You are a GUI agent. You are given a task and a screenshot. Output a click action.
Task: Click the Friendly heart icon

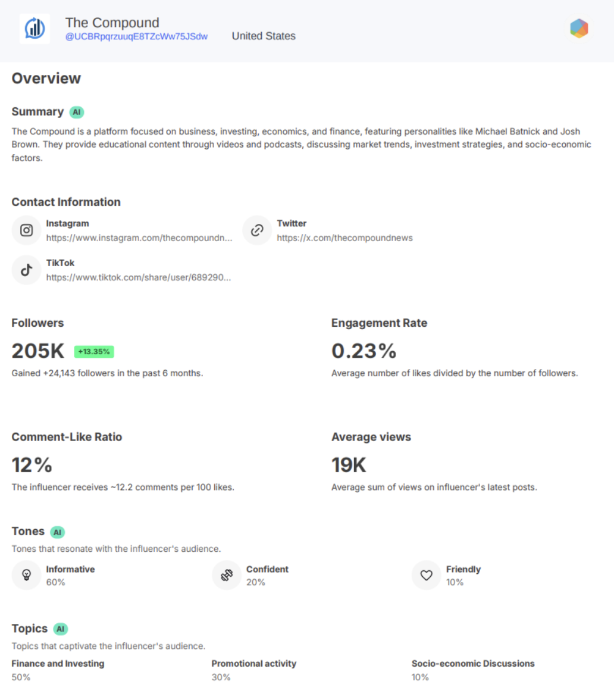click(426, 576)
